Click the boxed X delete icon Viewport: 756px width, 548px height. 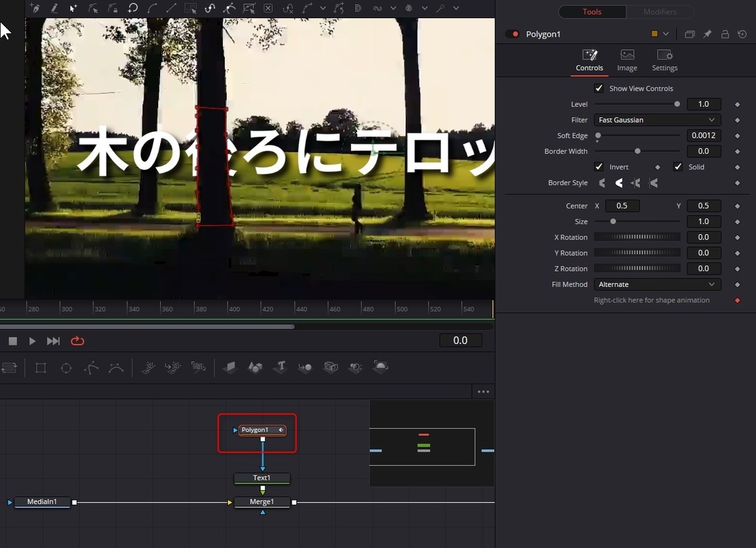point(268,8)
